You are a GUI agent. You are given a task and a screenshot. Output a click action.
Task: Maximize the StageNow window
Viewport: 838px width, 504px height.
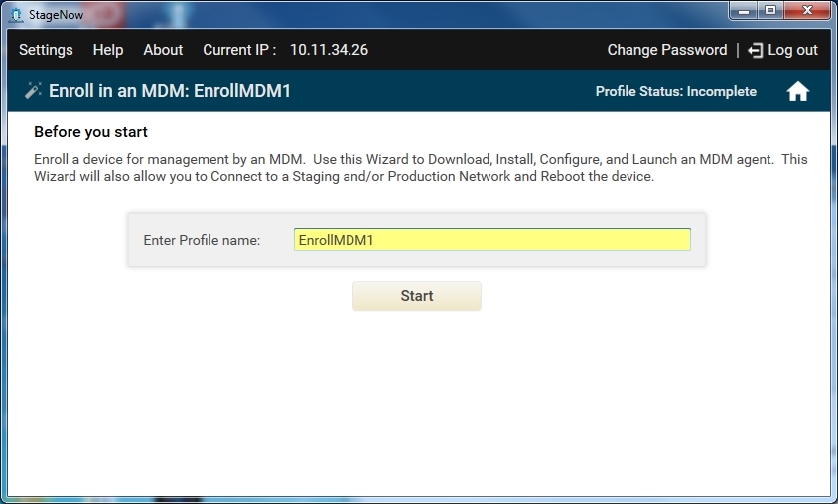pyautogui.click(x=769, y=10)
